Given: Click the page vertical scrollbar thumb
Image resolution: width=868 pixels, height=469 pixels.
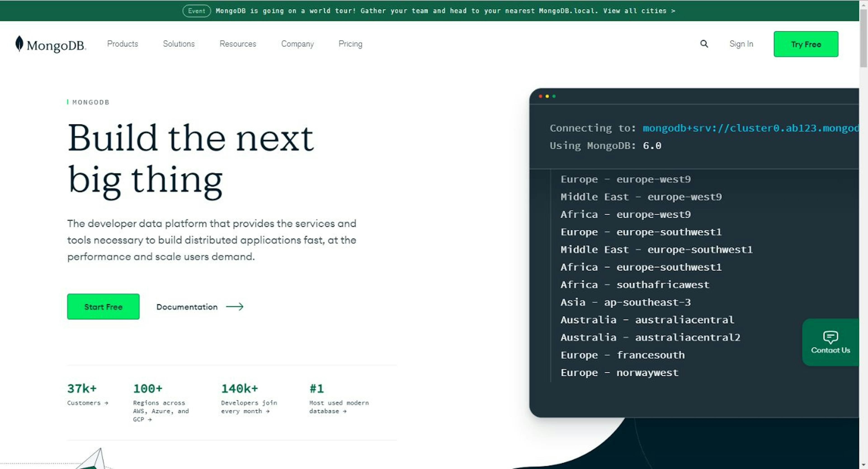Looking at the screenshot, I should pos(863,38).
